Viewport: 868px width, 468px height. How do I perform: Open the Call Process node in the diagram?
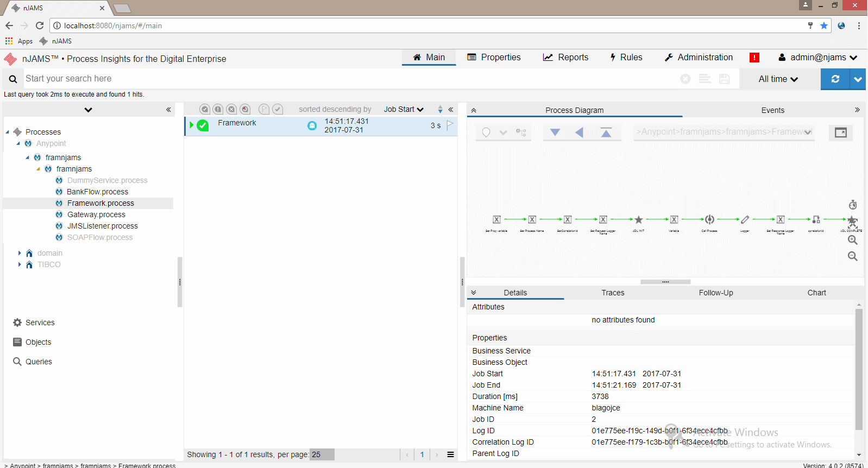point(709,219)
